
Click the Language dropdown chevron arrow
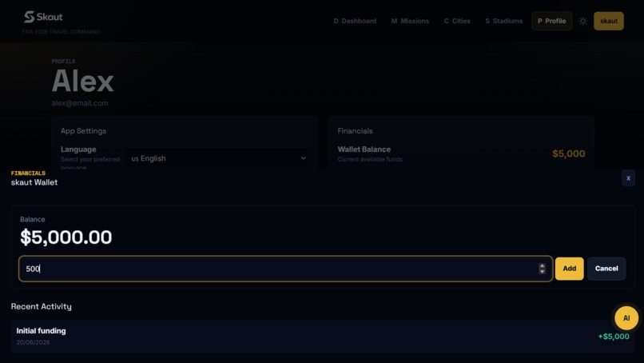303,158
